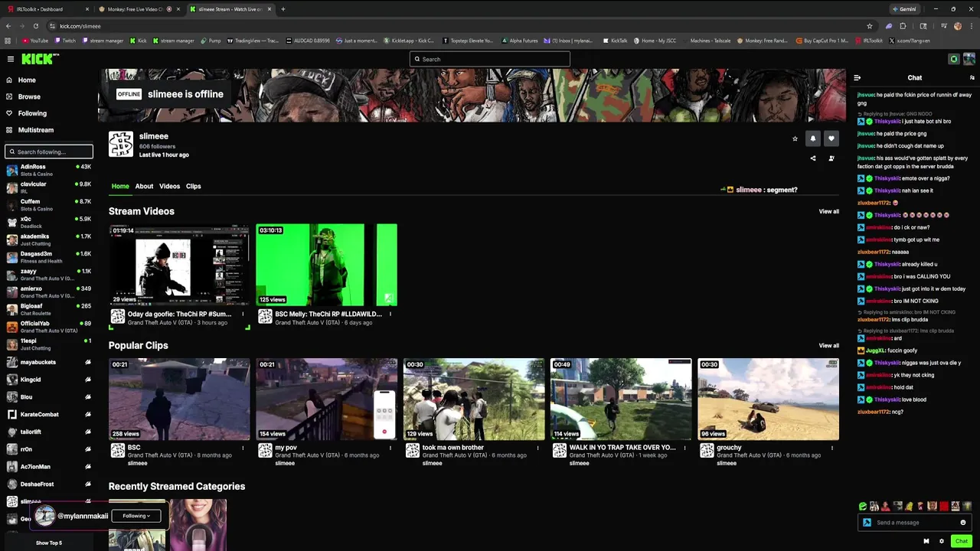
Task: Click first green emote in chat emote bar
Action: [863, 506]
